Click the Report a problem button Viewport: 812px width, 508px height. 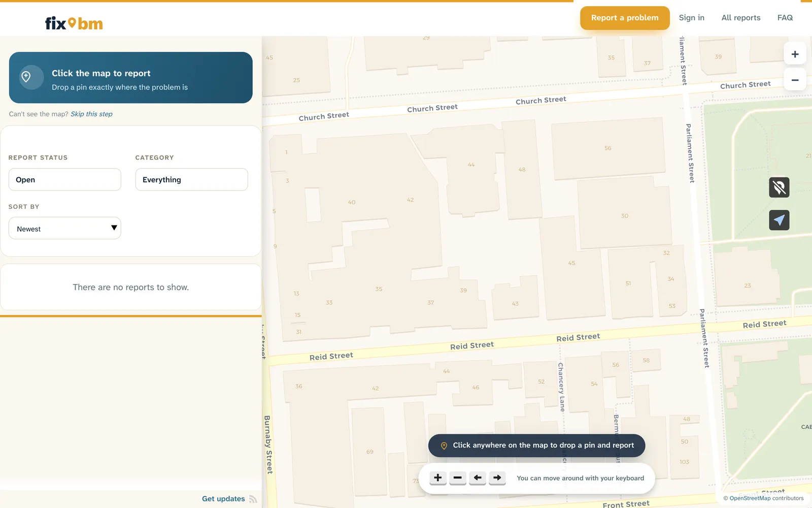click(625, 18)
